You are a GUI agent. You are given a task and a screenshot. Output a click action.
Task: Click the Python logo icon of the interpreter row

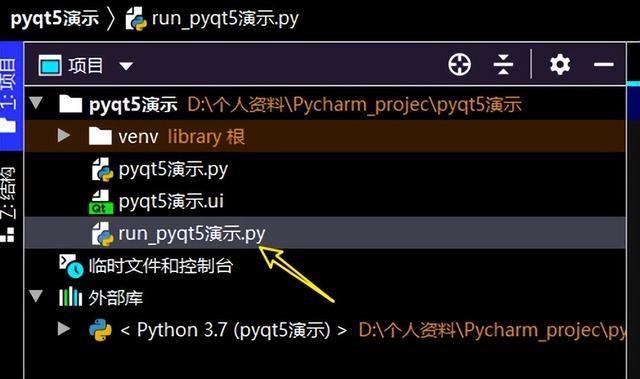pos(100,330)
